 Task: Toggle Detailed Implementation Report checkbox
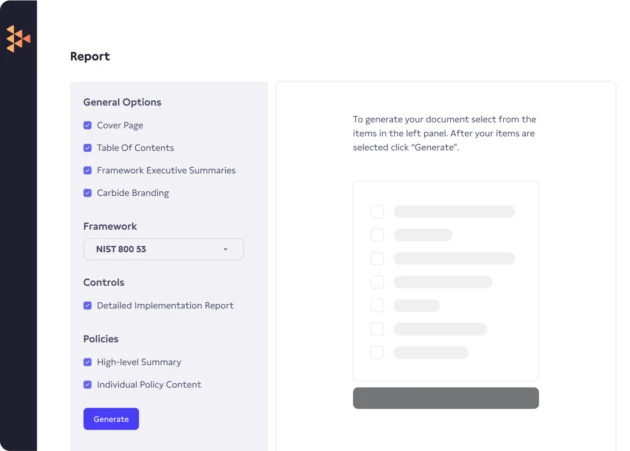click(x=88, y=306)
